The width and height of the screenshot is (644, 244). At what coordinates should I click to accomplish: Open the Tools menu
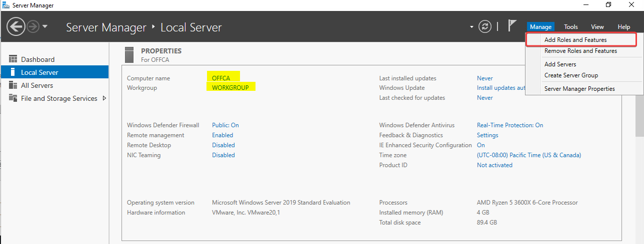tap(570, 27)
